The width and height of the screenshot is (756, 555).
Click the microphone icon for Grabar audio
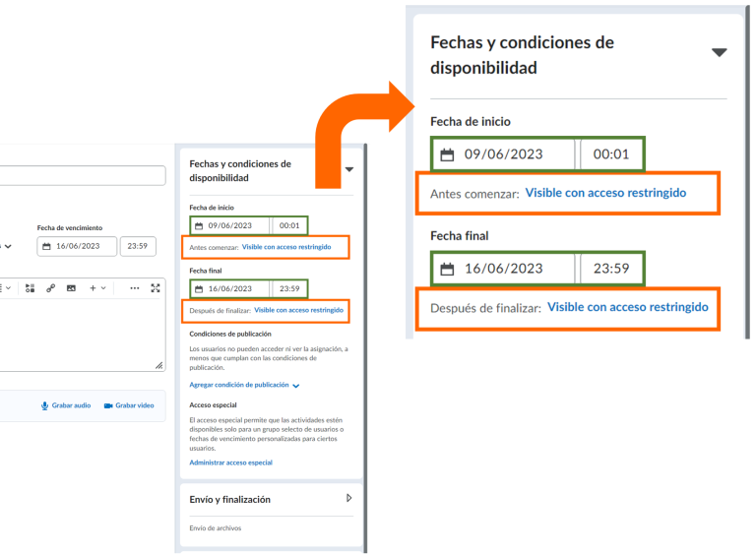click(x=45, y=405)
